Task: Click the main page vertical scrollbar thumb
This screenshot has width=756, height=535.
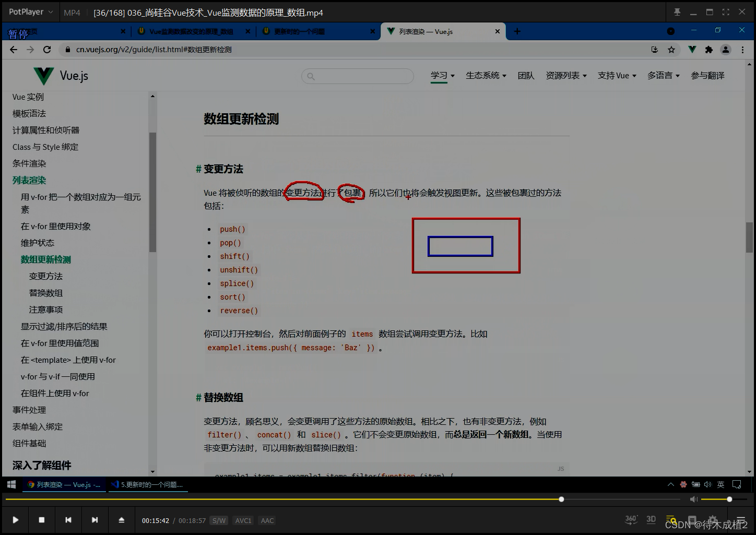Action: pyautogui.click(x=749, y=237)
